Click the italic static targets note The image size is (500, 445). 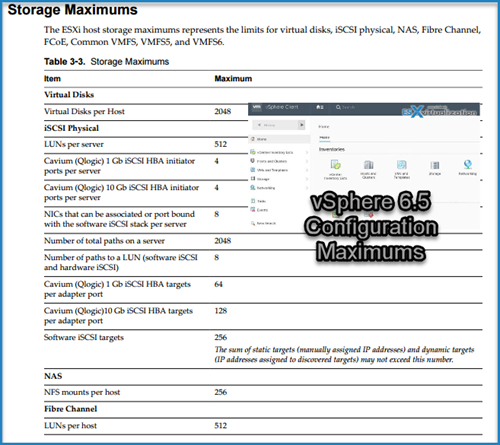coord(344,354)
